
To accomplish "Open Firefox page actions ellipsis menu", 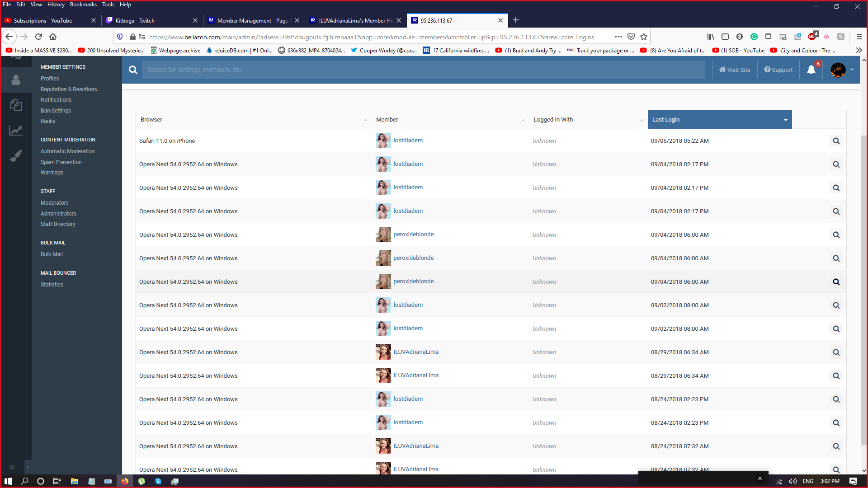I will 618,37.
